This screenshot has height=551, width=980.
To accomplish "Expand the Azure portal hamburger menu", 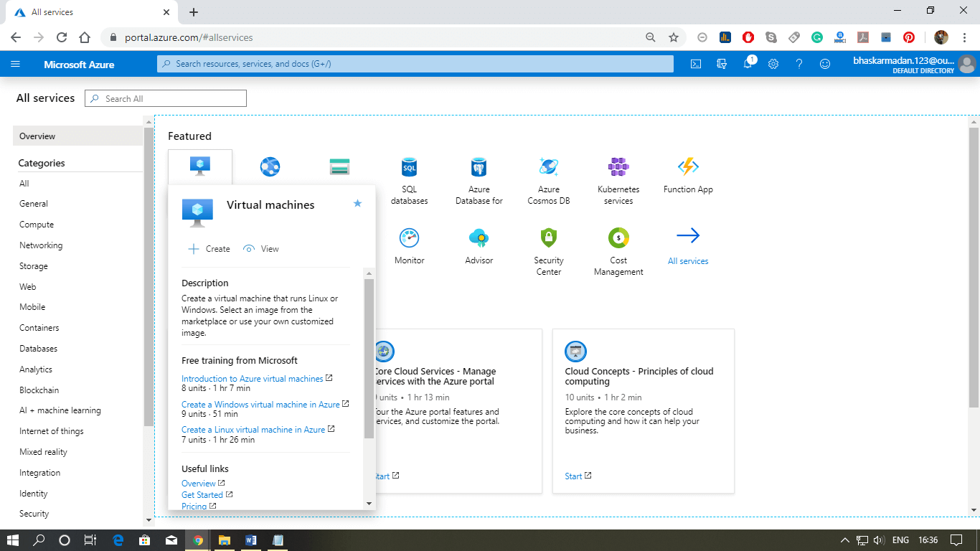I will [16, 64].
